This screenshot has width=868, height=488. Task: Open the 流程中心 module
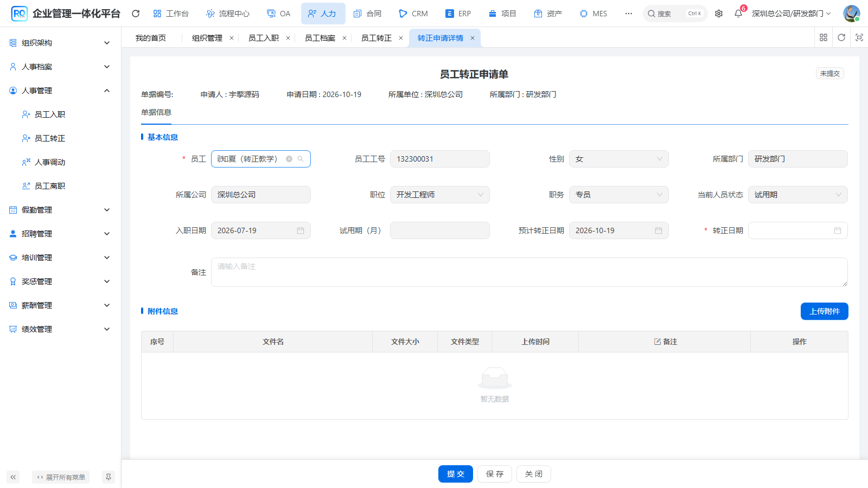coord(228,14)
